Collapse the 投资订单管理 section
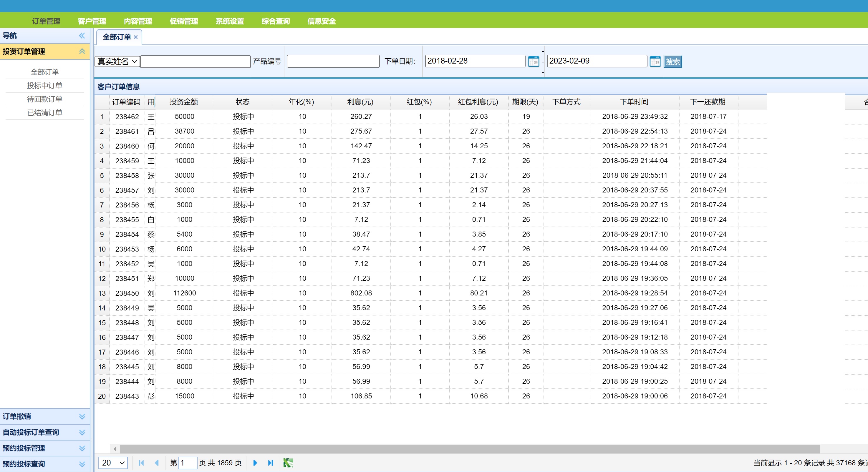Image resolution: width=868 pixels, height=472 pixels. tap(82, 51)
